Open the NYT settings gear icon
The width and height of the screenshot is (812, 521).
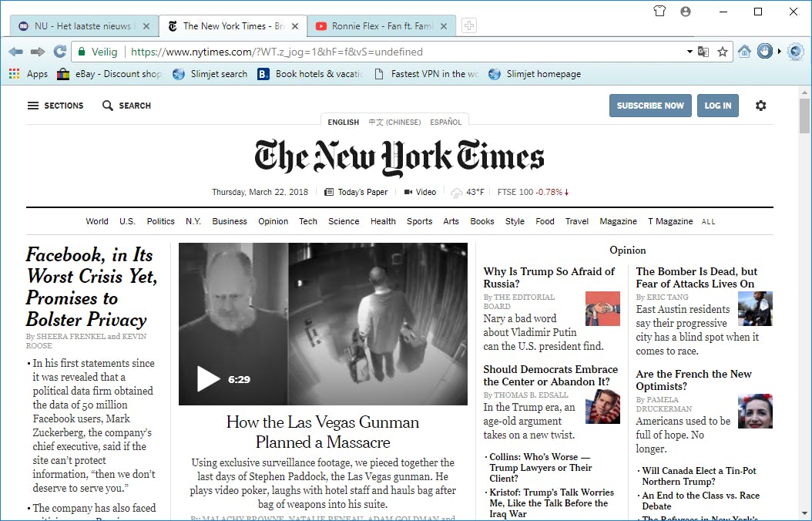[x=760, y=106]
